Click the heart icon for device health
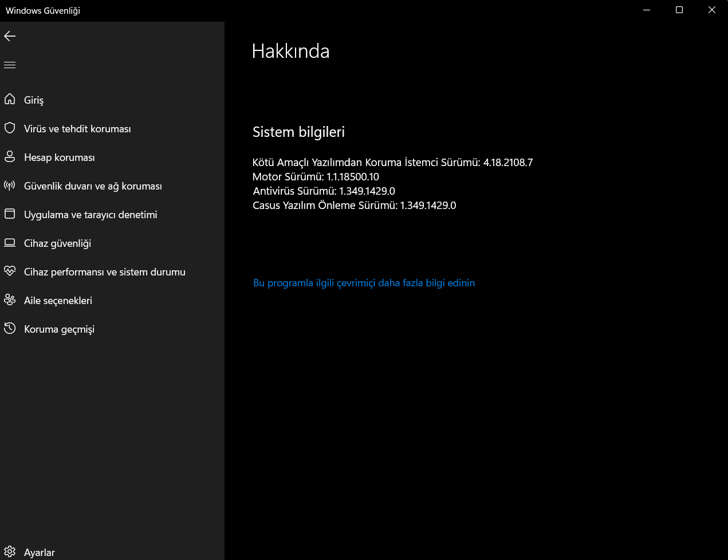 (x=10, y=271)
